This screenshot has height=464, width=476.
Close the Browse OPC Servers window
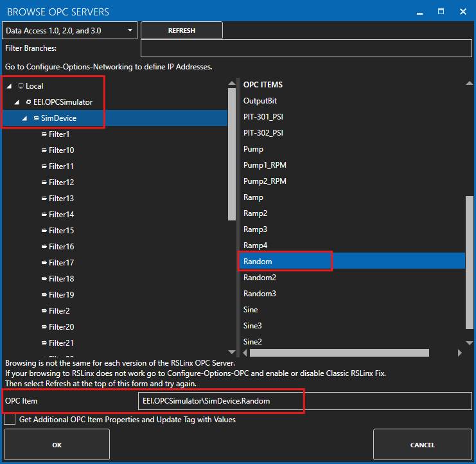pos(463,12)
